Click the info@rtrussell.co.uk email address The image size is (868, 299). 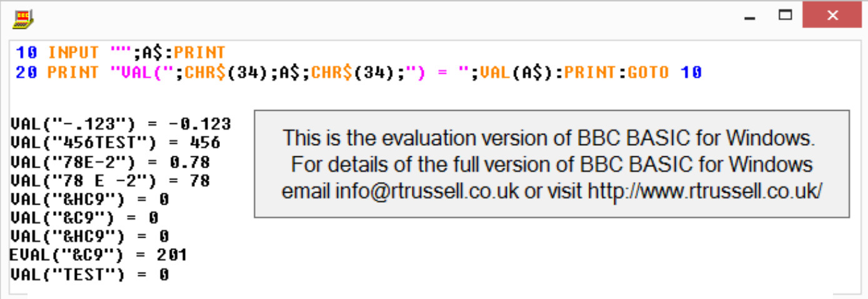coord(400,191)
